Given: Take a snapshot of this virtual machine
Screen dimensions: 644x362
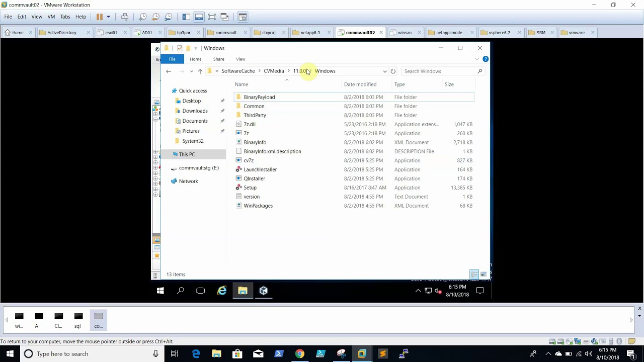Looking at the screenshot, I should [143, 17].
